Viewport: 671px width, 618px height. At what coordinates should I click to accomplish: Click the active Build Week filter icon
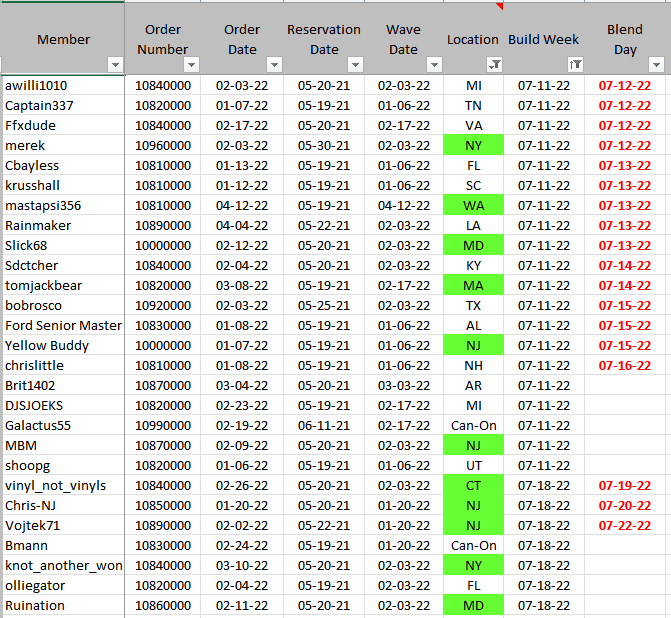coord(574,65)
